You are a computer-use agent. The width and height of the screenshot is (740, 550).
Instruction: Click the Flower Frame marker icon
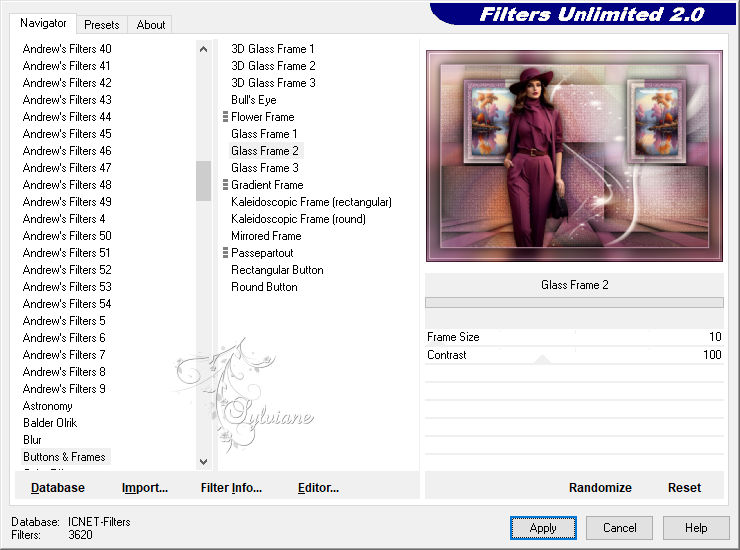click(225, 117)
